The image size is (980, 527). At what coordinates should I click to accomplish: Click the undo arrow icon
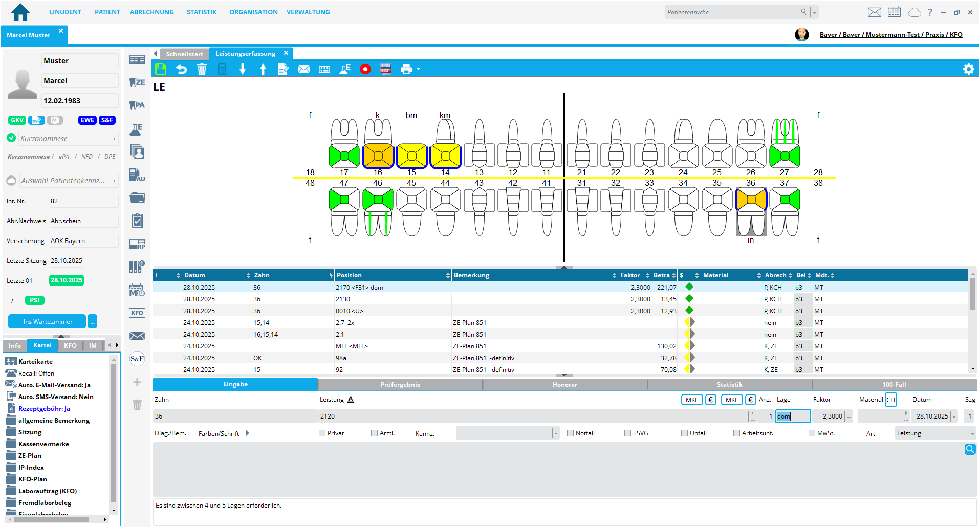[181, 69]
